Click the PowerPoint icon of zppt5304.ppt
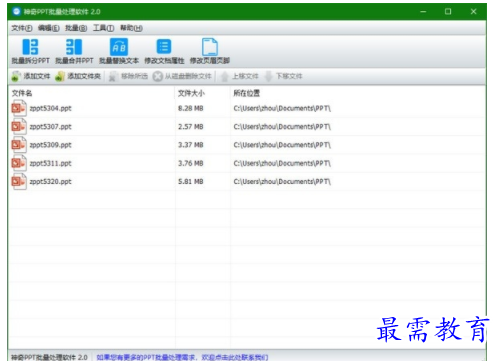Screen dimensions: 498x361 (x=19, y=108)
